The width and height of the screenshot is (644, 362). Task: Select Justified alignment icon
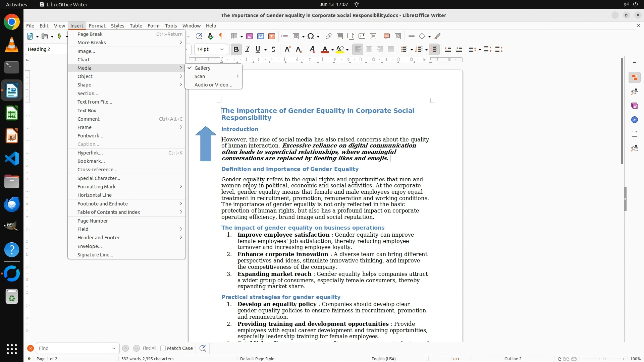[x=391, y=50]
